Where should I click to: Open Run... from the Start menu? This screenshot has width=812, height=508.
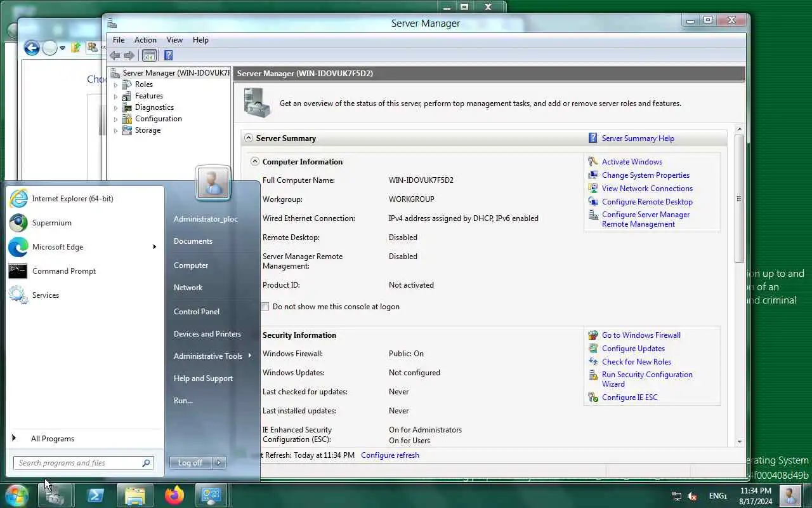(x=183, y=401)
